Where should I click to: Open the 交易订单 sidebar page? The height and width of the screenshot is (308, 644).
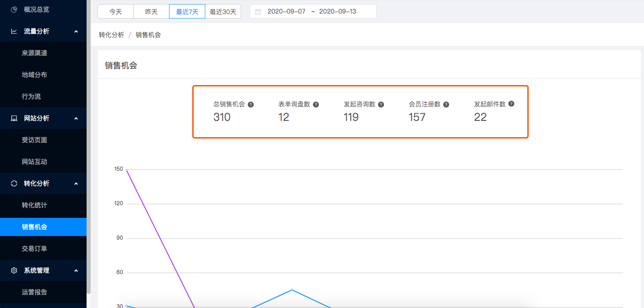(34, 249)
